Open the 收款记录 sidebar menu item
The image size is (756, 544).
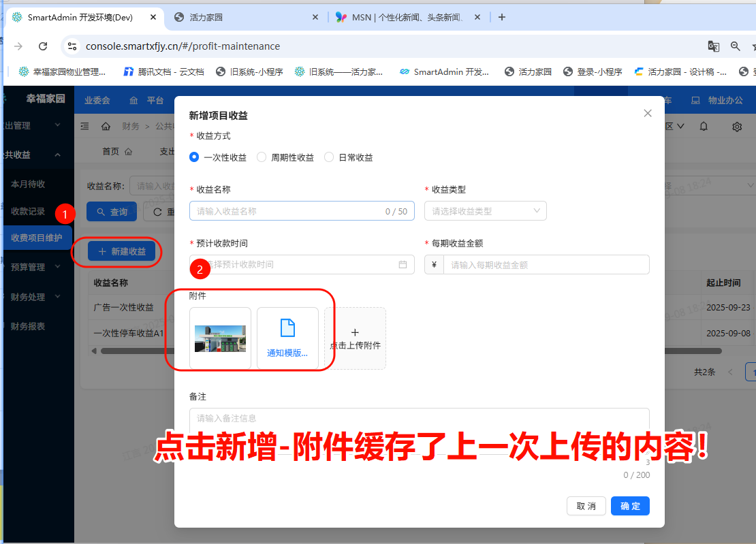point(29,211)
